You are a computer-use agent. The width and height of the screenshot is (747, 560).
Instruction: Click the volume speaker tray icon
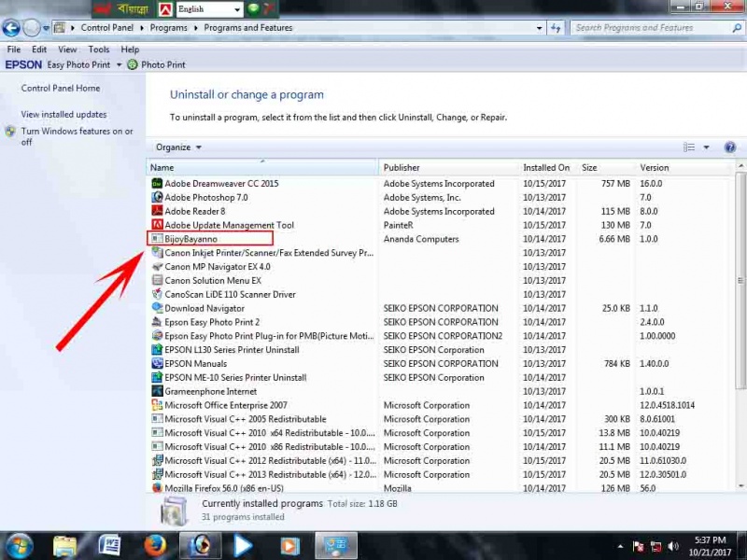pyautogui.click(x=673, y=546)
